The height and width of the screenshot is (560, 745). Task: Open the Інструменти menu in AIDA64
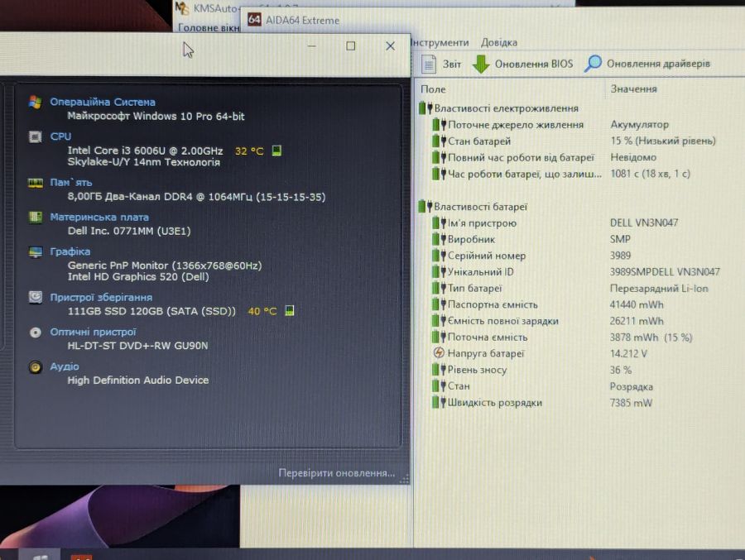pos(440,42)
